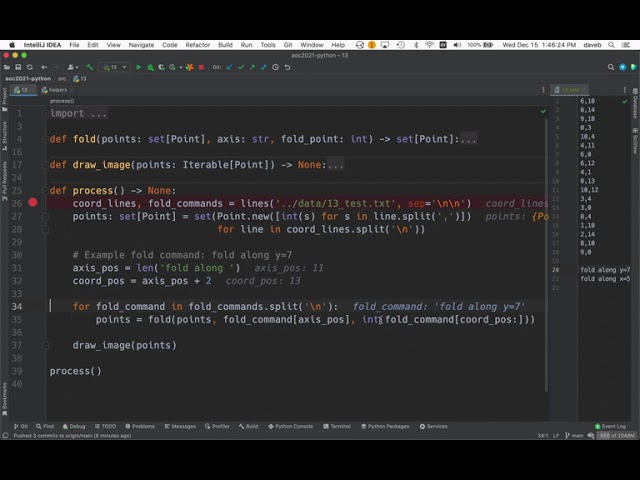Open the Debug tool window

[x=74, y=426]
